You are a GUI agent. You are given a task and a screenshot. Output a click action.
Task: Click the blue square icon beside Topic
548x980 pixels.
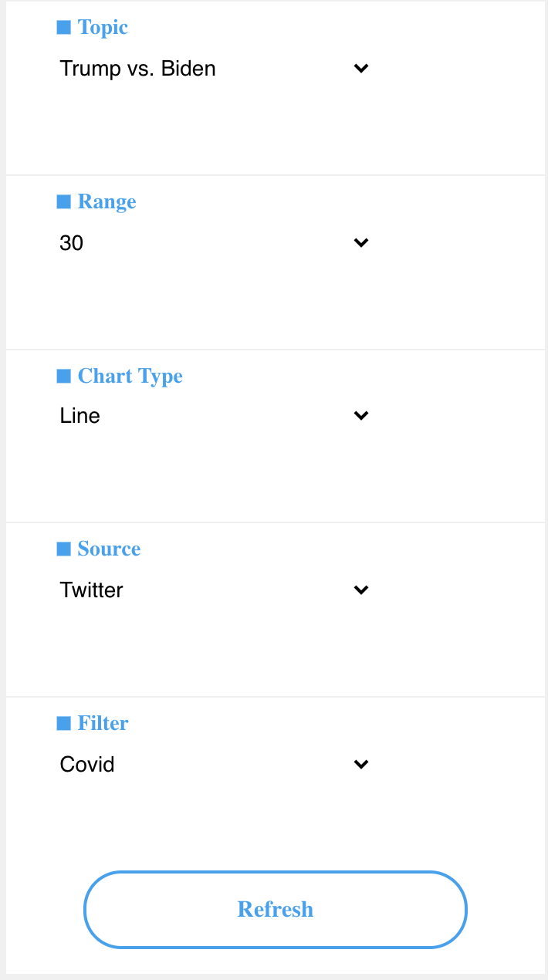click(x=64, y=28)
